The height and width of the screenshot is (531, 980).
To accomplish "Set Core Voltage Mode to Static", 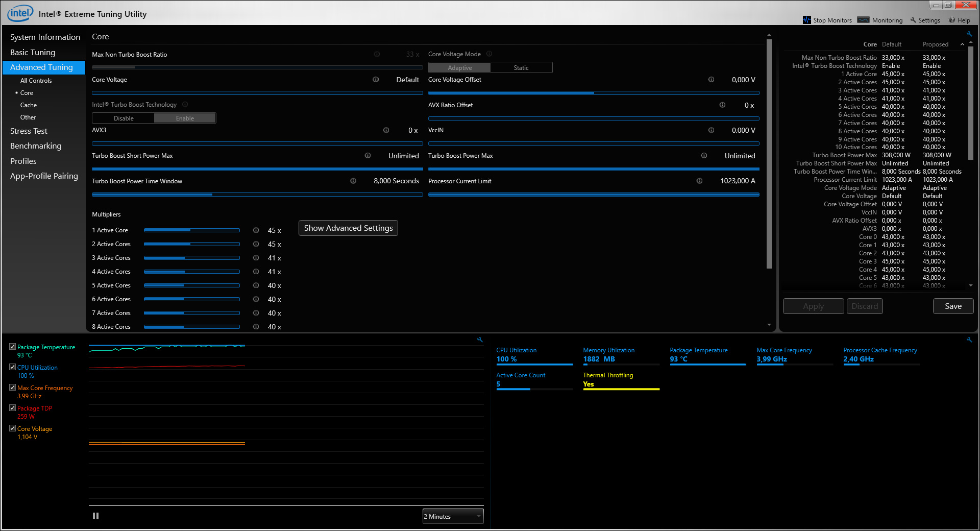I will click(521, 68).
